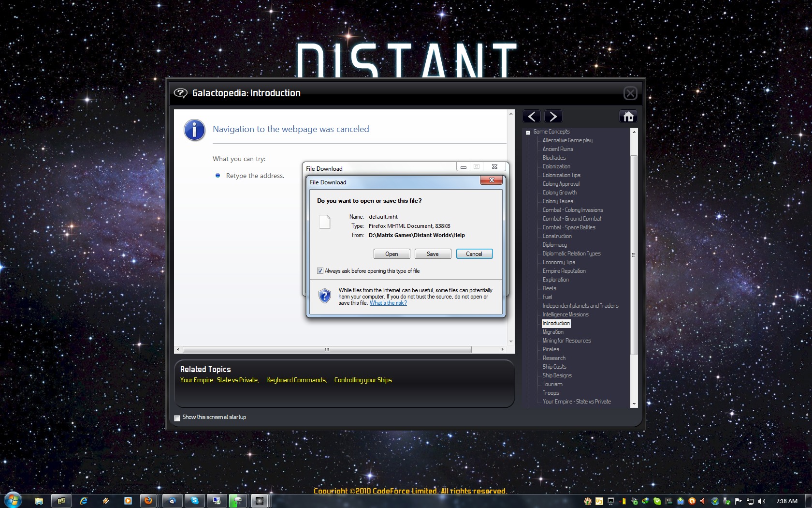Select 'Ship Designs' topic in the tree
Image resolution: width=812 pixels, height=508 pixels.
[557, 375]
